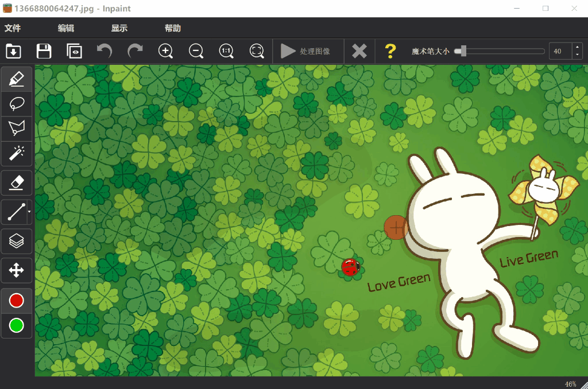Click the open image file icon
This screenshot has height=389, width=588.
click(14, 51)
